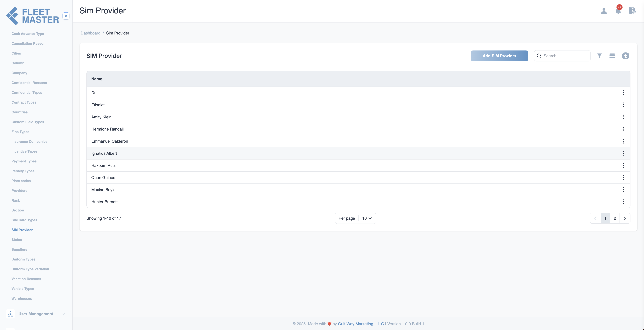
Task: Open Column sidebar item
Action: (18, 63)
